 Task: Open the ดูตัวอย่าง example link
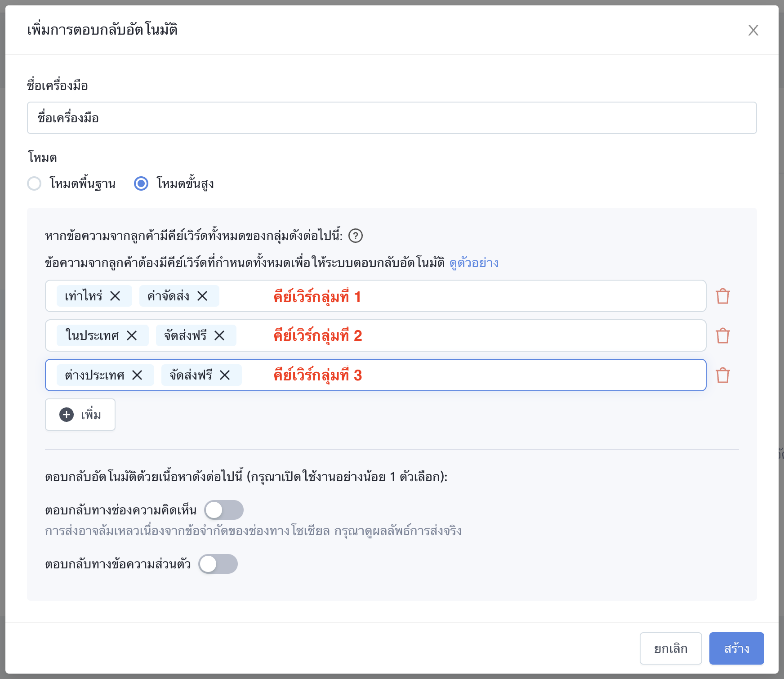point(474,263)
